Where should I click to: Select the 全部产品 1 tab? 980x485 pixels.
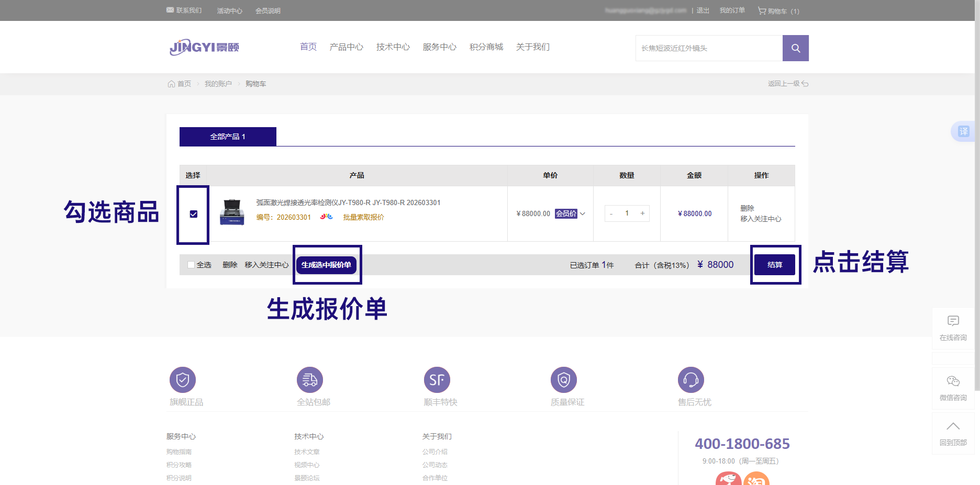coord(228,137)
